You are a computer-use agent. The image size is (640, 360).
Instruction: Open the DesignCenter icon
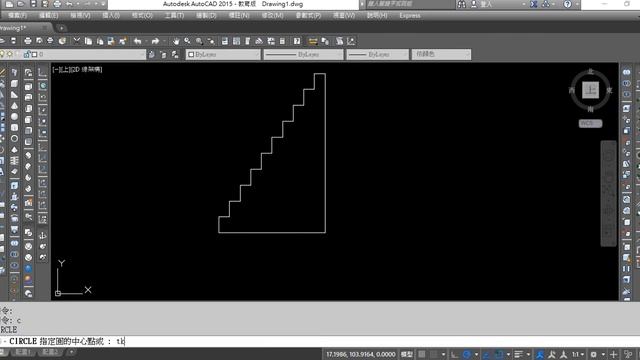coord(236,41)
